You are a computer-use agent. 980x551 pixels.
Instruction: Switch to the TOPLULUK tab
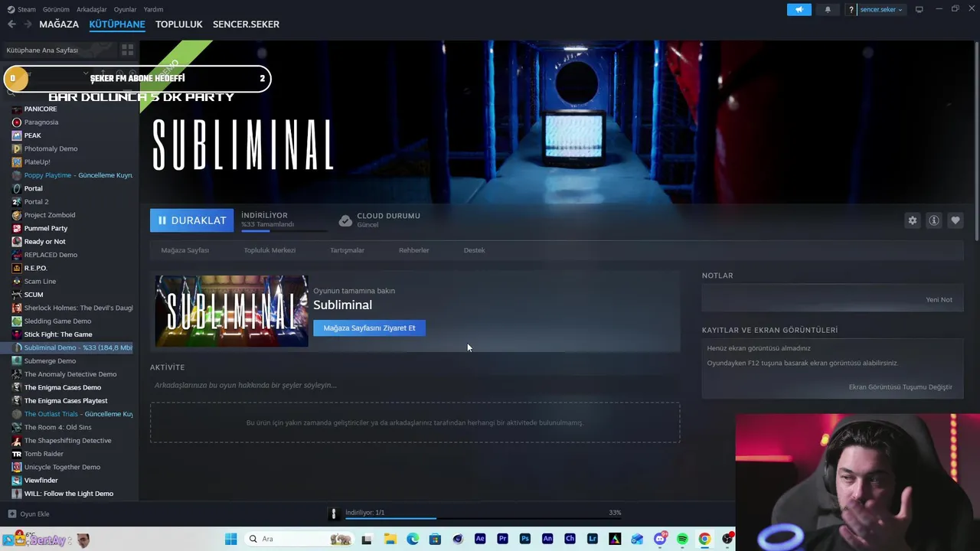pyautogui.click(x=179, y=24)
